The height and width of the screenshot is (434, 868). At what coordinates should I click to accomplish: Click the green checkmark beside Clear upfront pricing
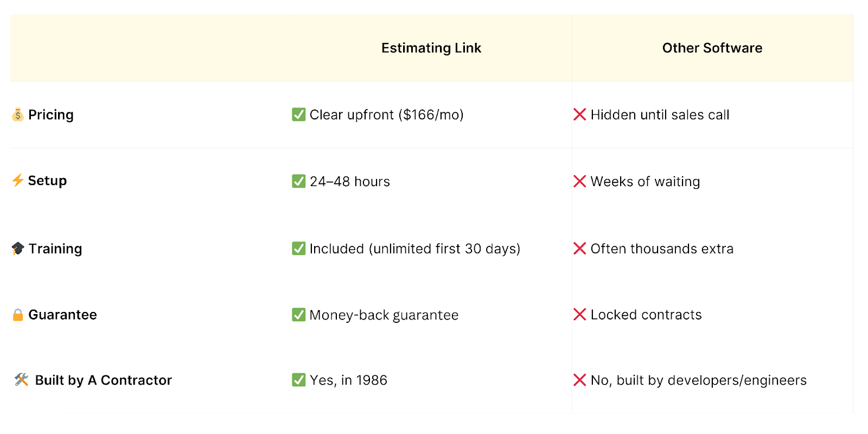[x=298, y=114]
